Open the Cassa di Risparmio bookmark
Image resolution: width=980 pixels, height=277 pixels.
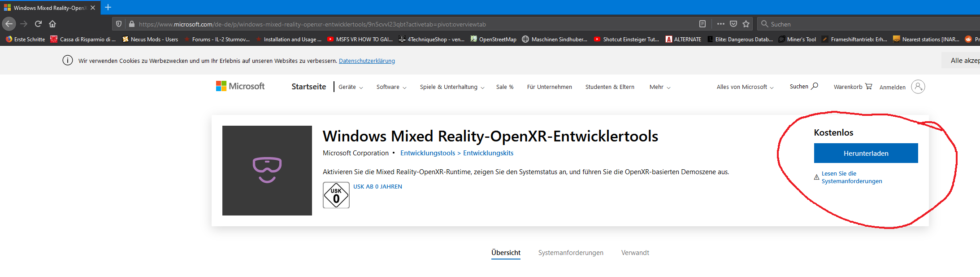coord(83,40)
